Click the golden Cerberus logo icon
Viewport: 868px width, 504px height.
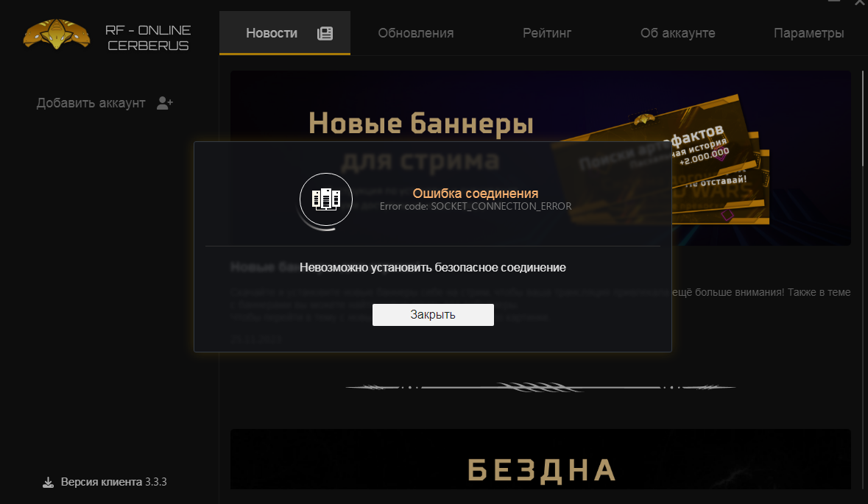tap(57, 35)
